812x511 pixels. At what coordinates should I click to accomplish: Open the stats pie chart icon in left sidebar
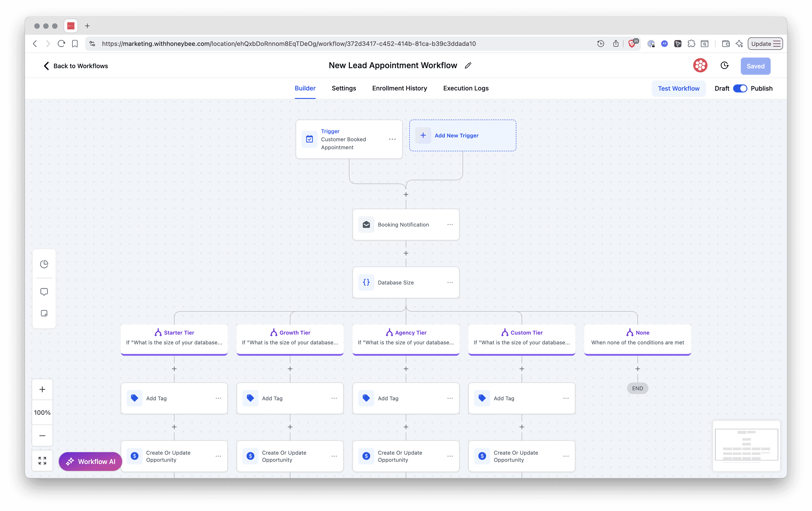pyautogui.click(x=44, y=264)
